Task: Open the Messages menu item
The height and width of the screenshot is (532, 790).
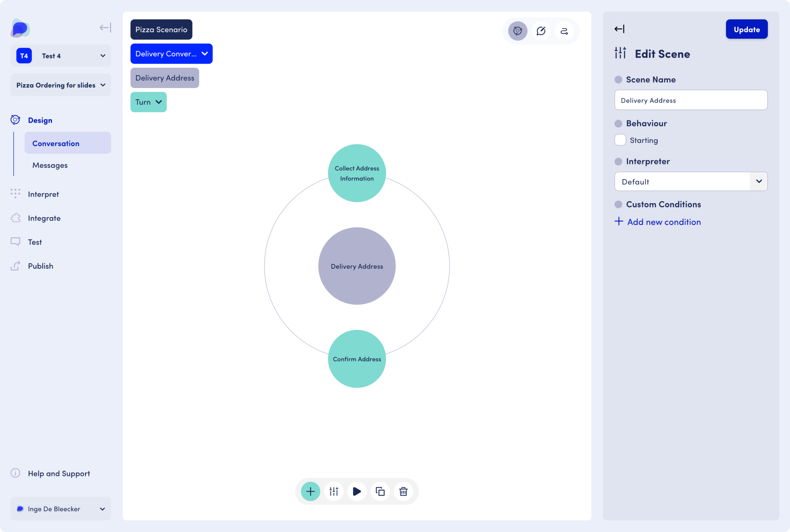Action: 50,165
